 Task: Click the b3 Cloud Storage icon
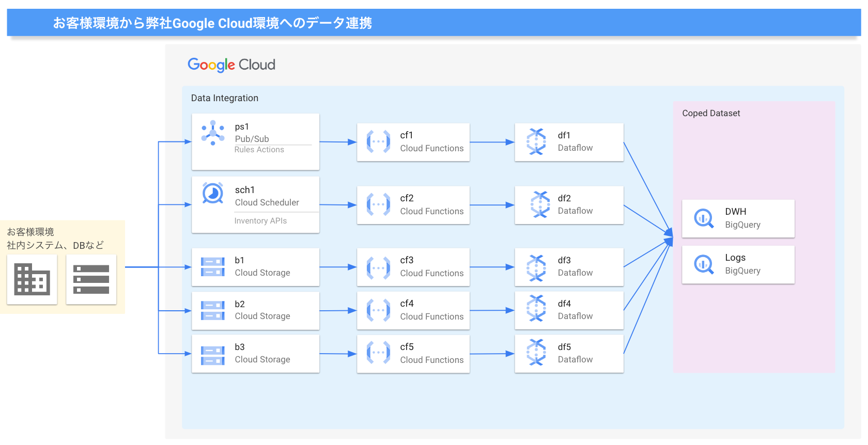[213, 355]
